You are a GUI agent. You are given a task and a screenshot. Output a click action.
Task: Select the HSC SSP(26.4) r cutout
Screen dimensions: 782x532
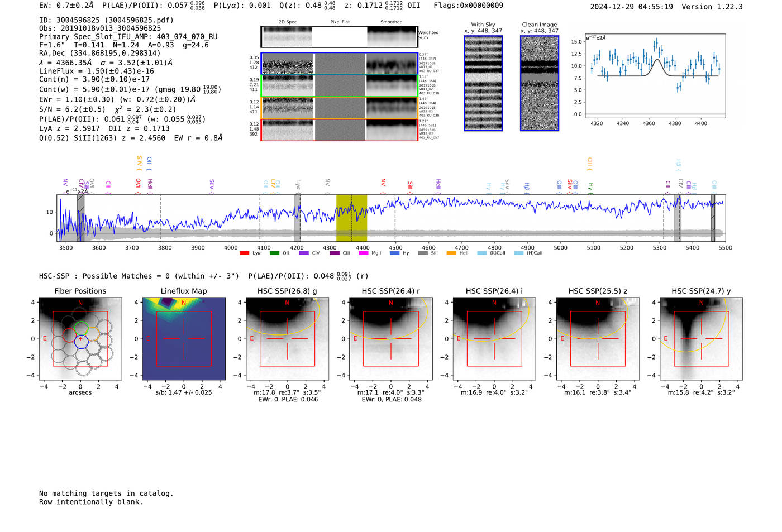point(390,338)
